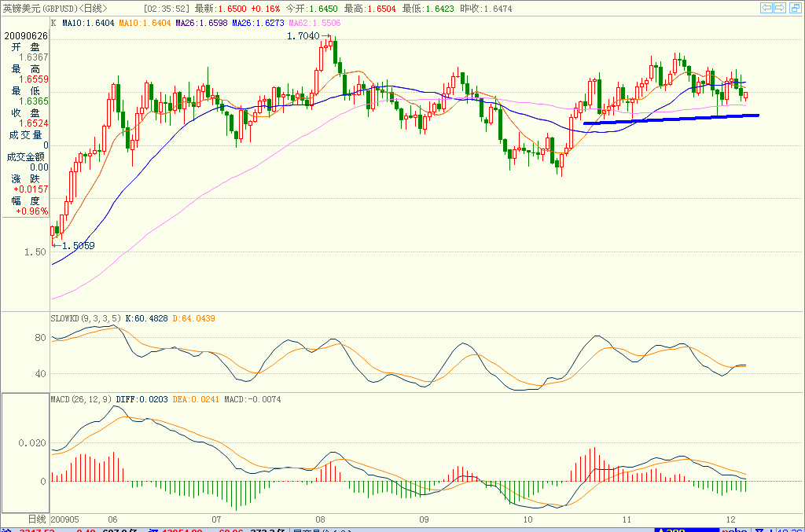Click the MA26:1.6598 legend
The height and width of the screenshot is (532, 805).
[201, 23]
